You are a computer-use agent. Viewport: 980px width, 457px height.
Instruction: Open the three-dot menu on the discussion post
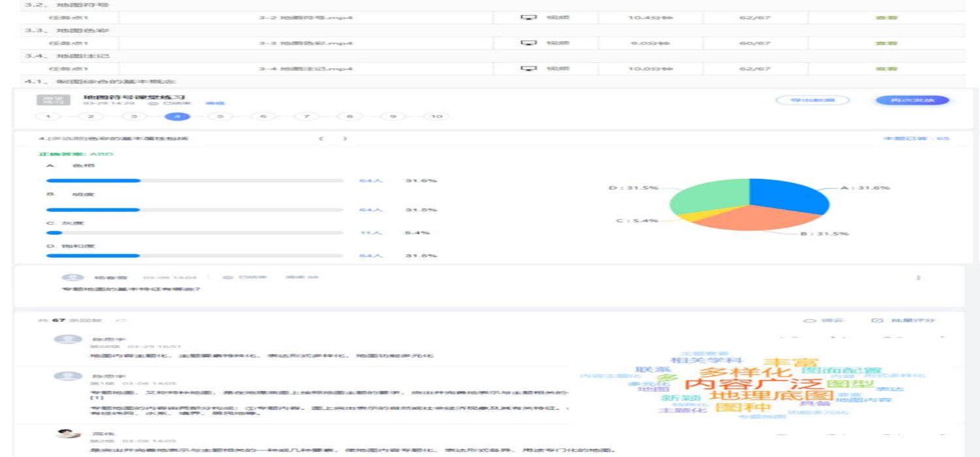pos(918,278)
